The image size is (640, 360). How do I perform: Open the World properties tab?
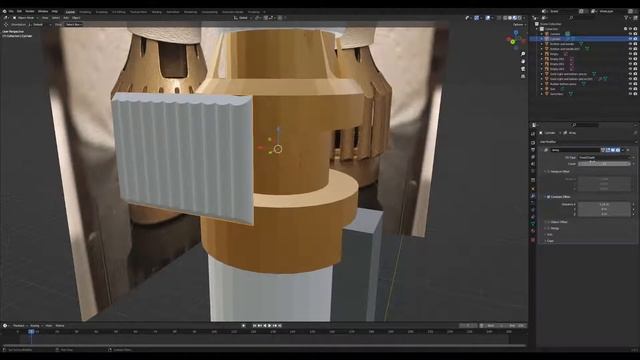[x=533, y=171]
